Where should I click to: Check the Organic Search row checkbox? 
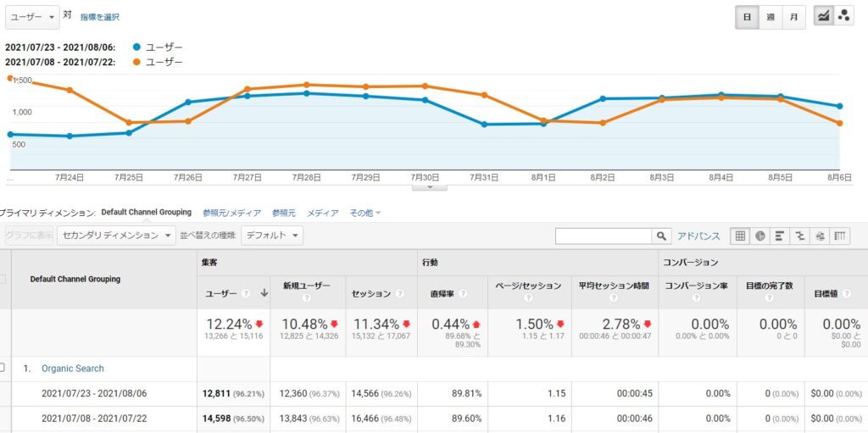pos(3,369)
